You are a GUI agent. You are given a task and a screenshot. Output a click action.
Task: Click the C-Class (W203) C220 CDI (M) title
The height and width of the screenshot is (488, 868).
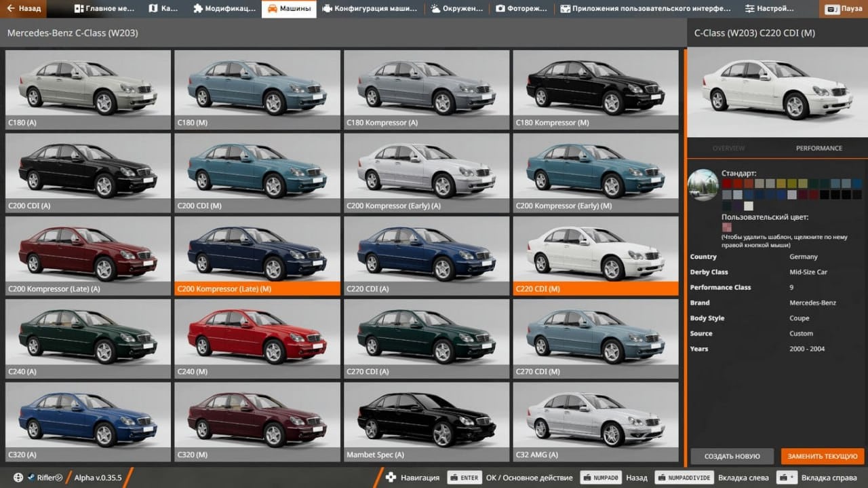pos(755,33)
